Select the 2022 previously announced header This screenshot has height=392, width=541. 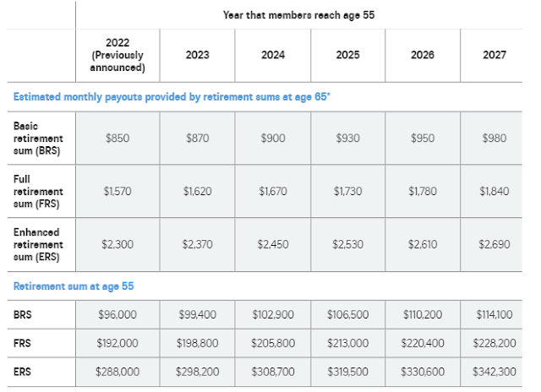pyautogui.click(x=117, y=55)
